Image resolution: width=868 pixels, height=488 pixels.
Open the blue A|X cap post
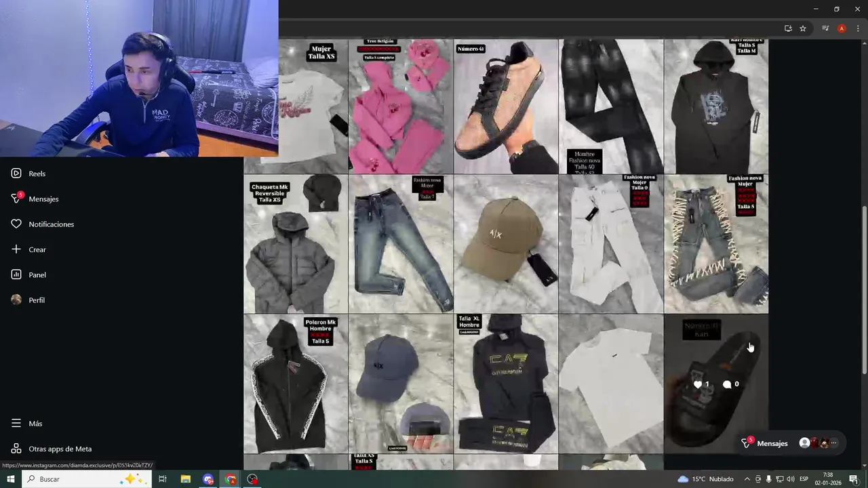[x=401, y=384]
